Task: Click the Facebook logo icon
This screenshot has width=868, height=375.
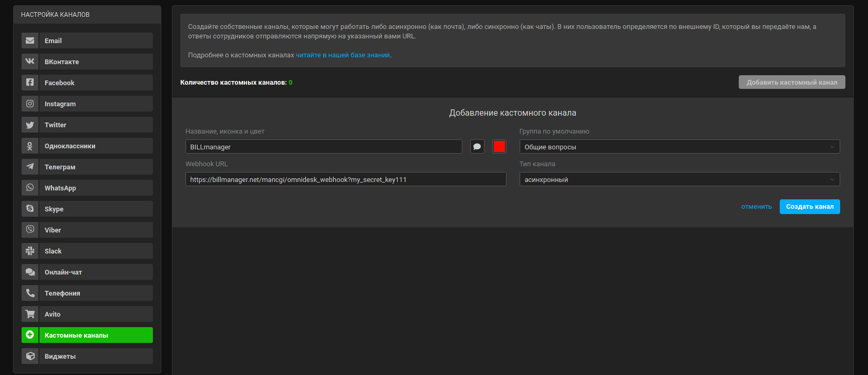Action: click(30, 83)
